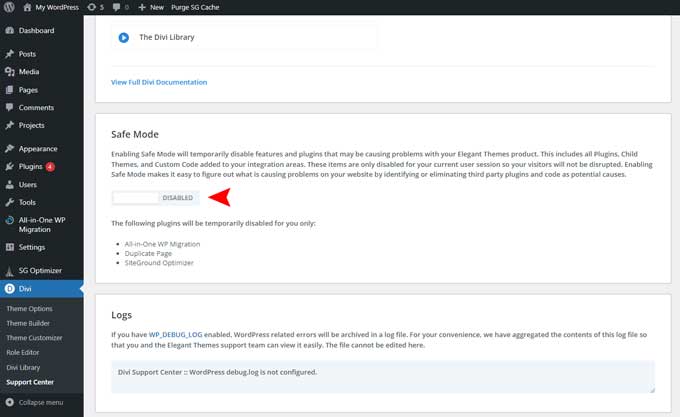
Task: Expand The Divi Library documentation item
Action: 167,38
